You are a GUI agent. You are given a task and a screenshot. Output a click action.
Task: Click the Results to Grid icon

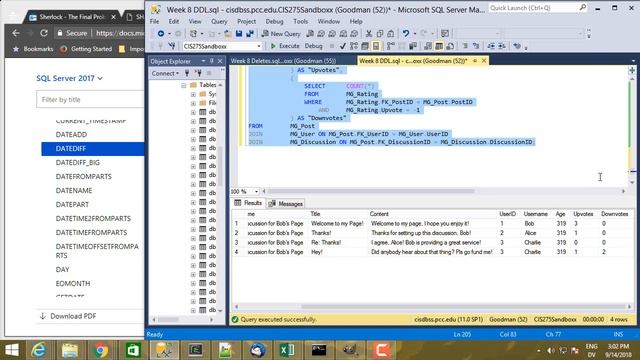coord(439,46)
